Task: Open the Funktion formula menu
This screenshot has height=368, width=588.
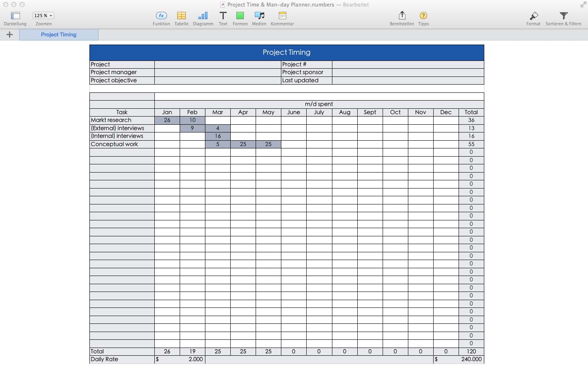Action: pyautogui.click(x=161, y=16)
